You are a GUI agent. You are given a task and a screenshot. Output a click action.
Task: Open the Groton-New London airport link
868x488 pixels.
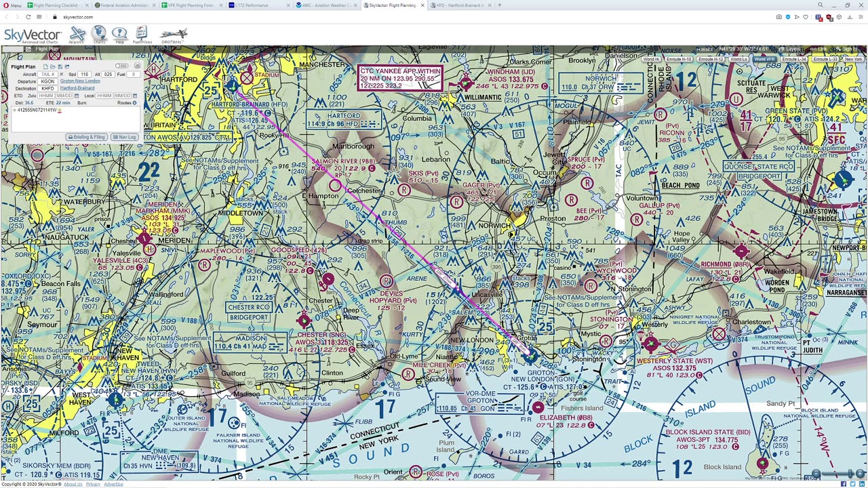click(80, 81)
